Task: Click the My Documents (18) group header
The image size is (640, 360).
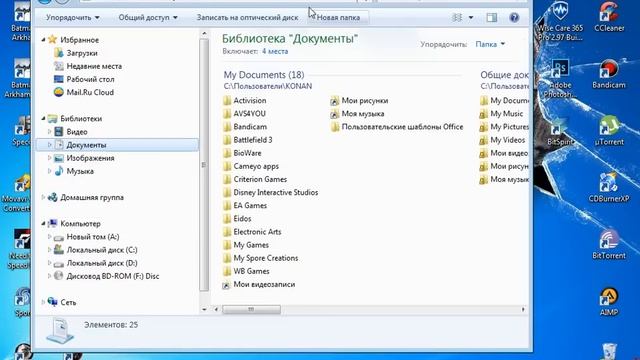Action: tap(264, 75)
